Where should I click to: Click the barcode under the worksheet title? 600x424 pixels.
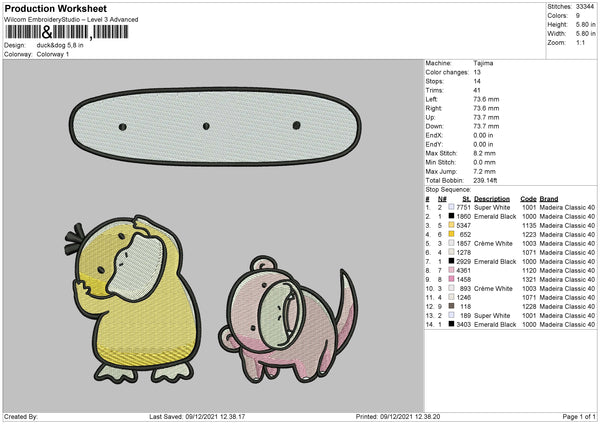tap(66, 32)
